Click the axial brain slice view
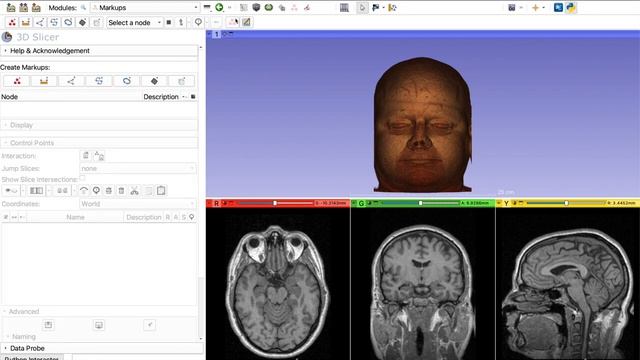The image size is (640, 360). point(278,284)
